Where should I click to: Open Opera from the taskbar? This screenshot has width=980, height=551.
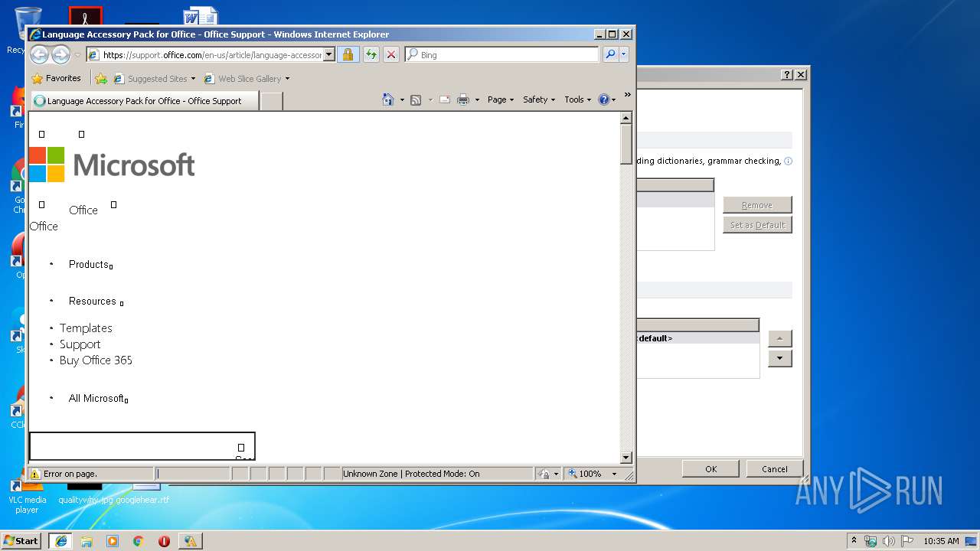pyautogui.click(x=164, y=540)
